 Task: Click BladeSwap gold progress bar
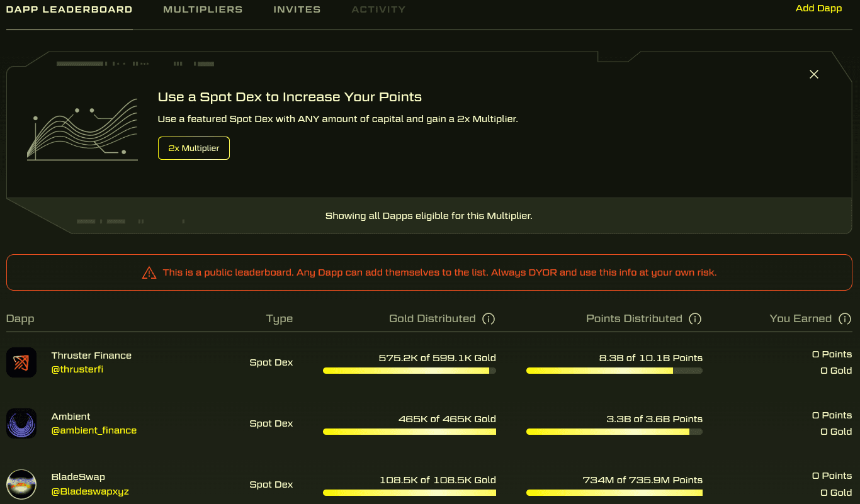click(409, 493)
